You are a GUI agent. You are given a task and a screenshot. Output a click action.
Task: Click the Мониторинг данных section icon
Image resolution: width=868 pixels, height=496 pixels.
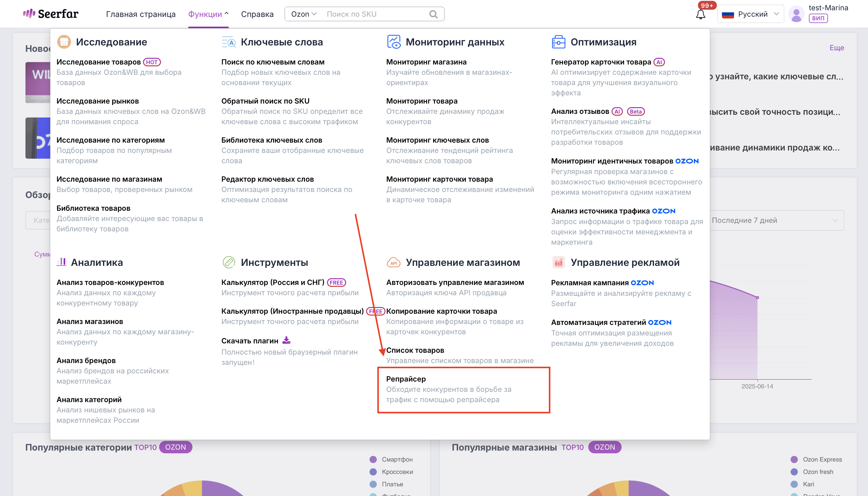point(393,42)
